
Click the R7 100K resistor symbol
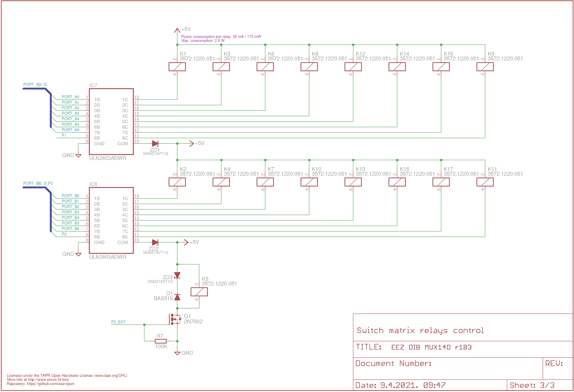(161, 341)
